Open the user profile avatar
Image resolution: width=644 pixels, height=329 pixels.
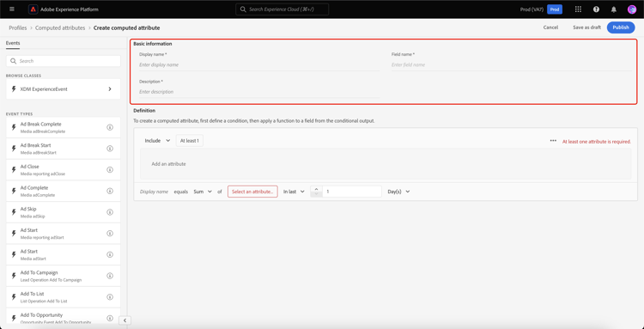[x=632, y=9]
